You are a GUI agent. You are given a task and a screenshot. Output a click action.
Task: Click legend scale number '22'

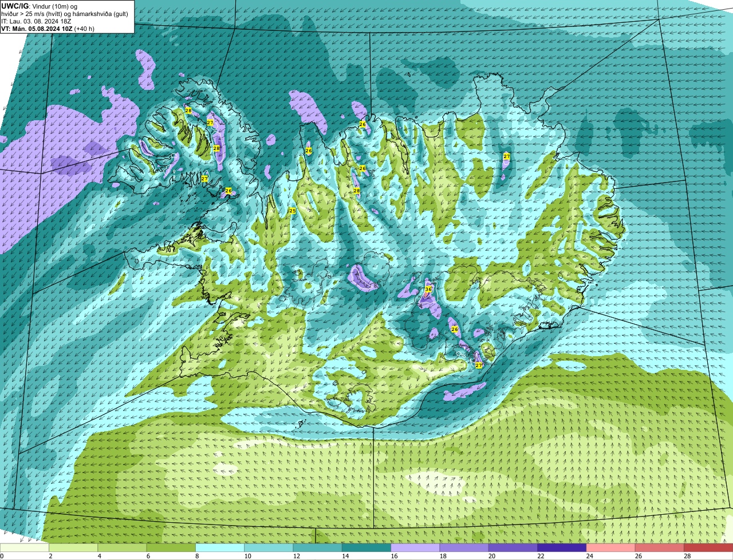[x=541, y=556]
